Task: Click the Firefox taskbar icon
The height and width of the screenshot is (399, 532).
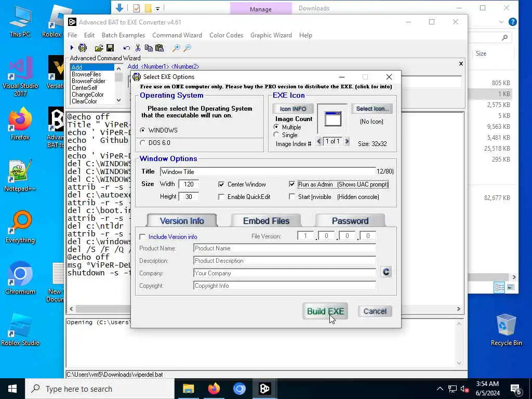Action: tap(214, 389)
